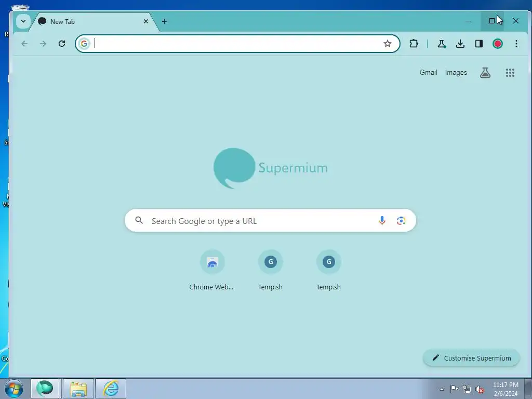Open the Action Center flag icon
The image size is (532, 399).
pyautogui.click(x=454, y=389)
